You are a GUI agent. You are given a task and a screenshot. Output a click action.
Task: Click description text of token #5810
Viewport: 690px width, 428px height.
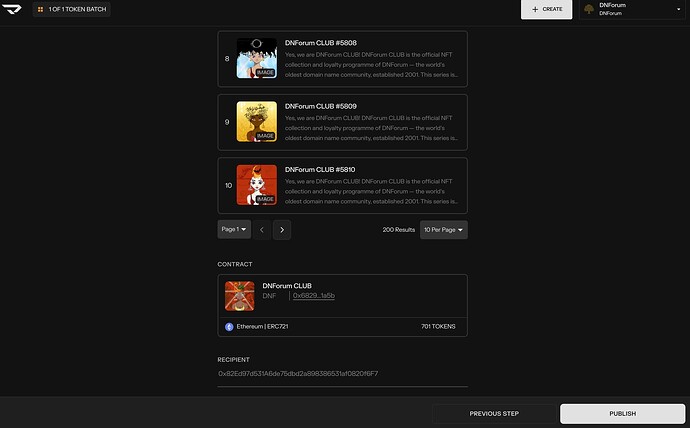click(x=371, y=191)
